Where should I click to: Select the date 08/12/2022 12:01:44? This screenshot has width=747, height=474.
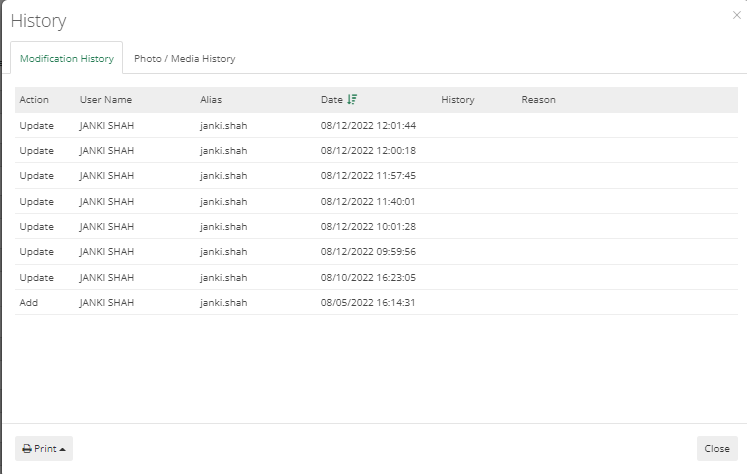click(x=368, y=125)
